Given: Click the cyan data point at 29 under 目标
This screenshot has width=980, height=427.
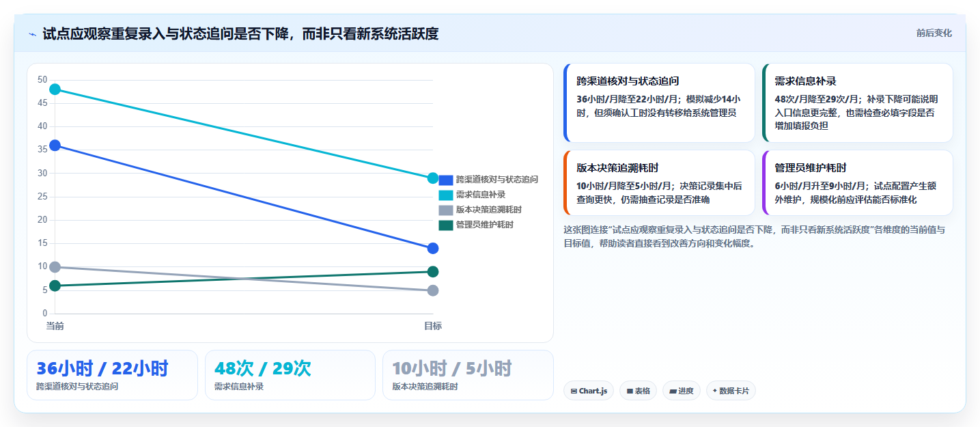Looking at the screenshot, I should [433, 178].
